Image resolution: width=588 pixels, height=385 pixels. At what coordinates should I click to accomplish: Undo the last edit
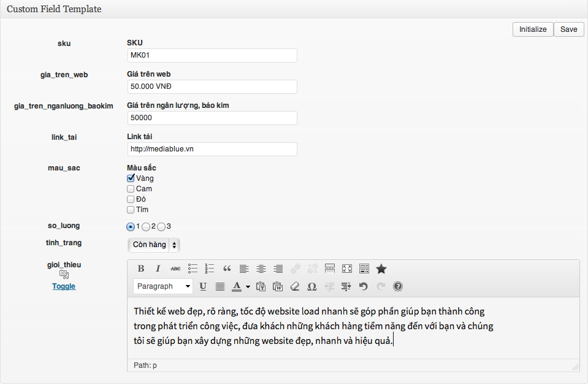click(x=364, y=286)
